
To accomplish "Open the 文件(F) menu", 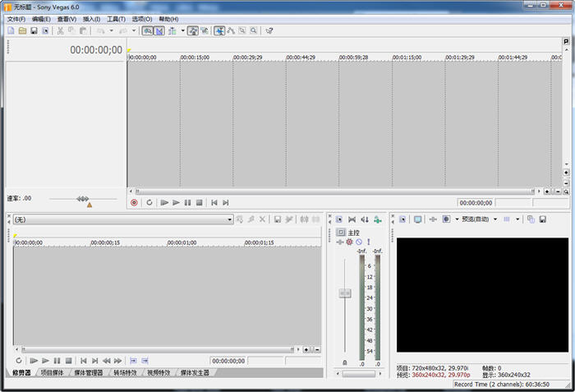I will [x=16, y=19].
